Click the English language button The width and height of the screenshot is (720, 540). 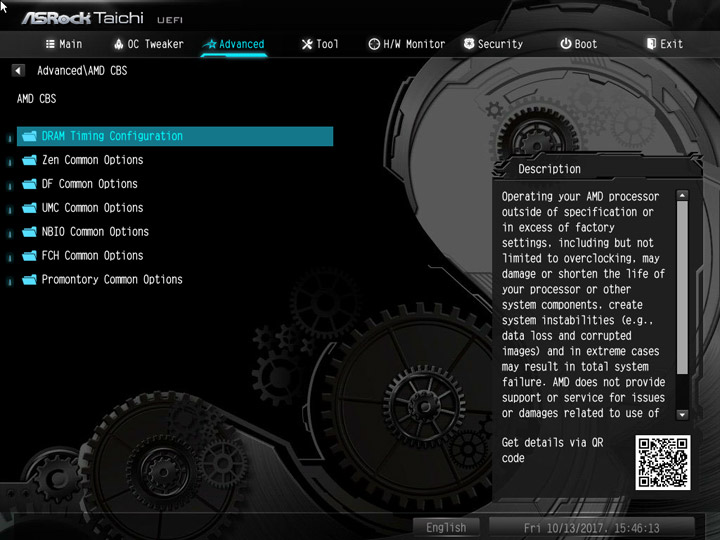pyautogui.click(x=446, y=528)
